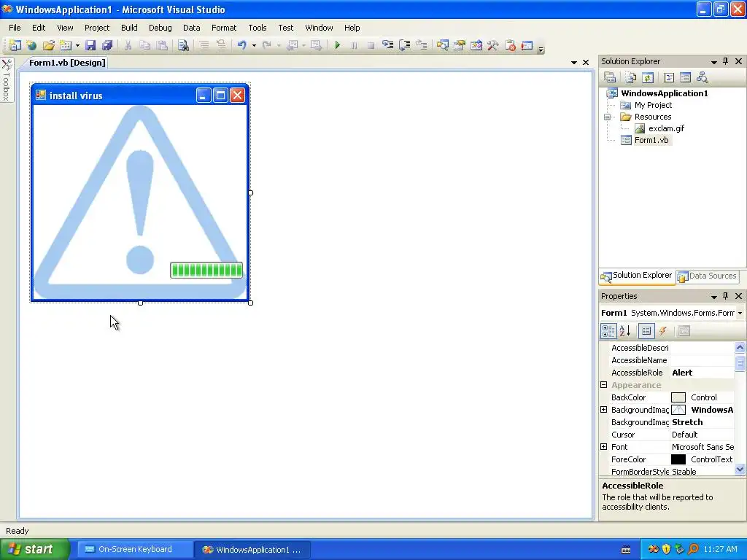Click View Class Diagram icon in Solution Explorer
Screen dimensions: 747x560
point(702,77)
